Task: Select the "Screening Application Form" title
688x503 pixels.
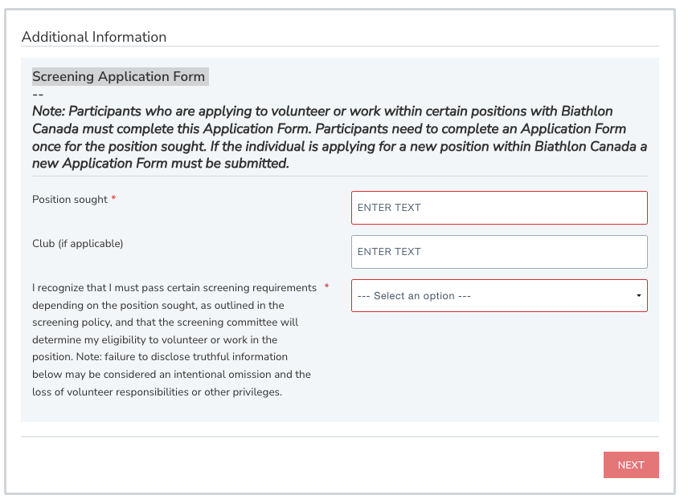Action: [119, 76]
